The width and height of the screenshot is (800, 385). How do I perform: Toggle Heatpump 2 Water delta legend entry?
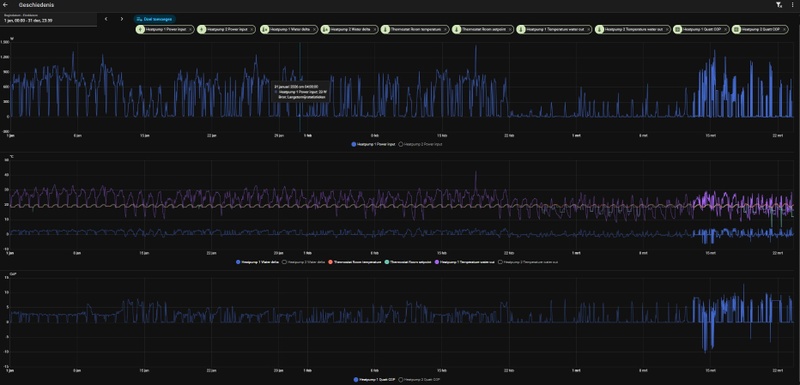[303, 262]
